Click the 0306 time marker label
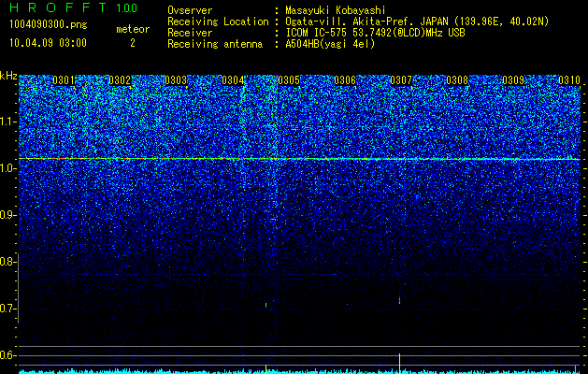The height and width of the screenshot is (374, 588). [345, 80]
